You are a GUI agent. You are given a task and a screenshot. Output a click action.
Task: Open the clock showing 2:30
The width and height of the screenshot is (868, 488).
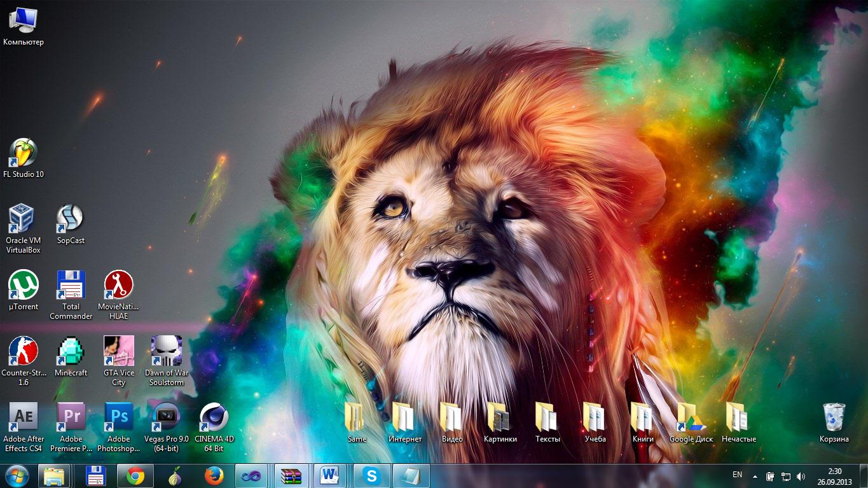[834, 477]
